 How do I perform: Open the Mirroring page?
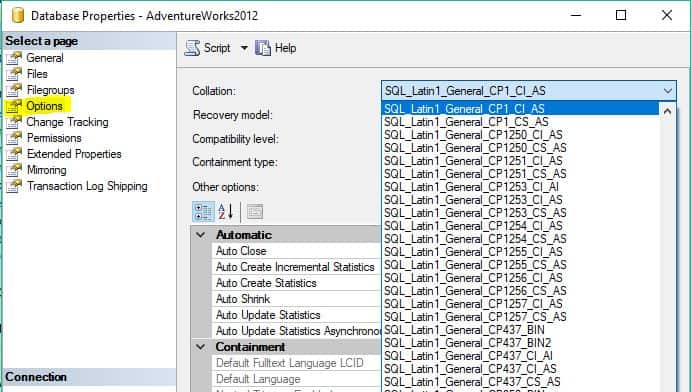pyautogui.click(x=46, y=170)
